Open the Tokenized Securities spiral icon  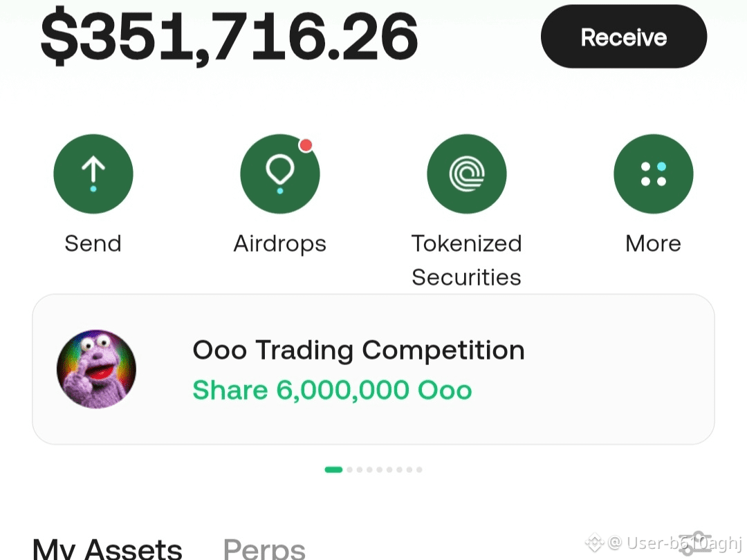coord(467,174)
